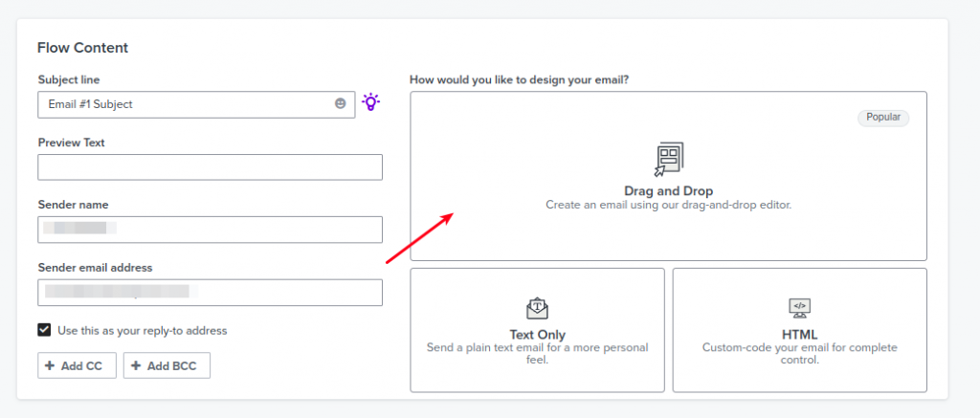
Task: Click the emoji picker smiley icon
Action: (340, 103)
